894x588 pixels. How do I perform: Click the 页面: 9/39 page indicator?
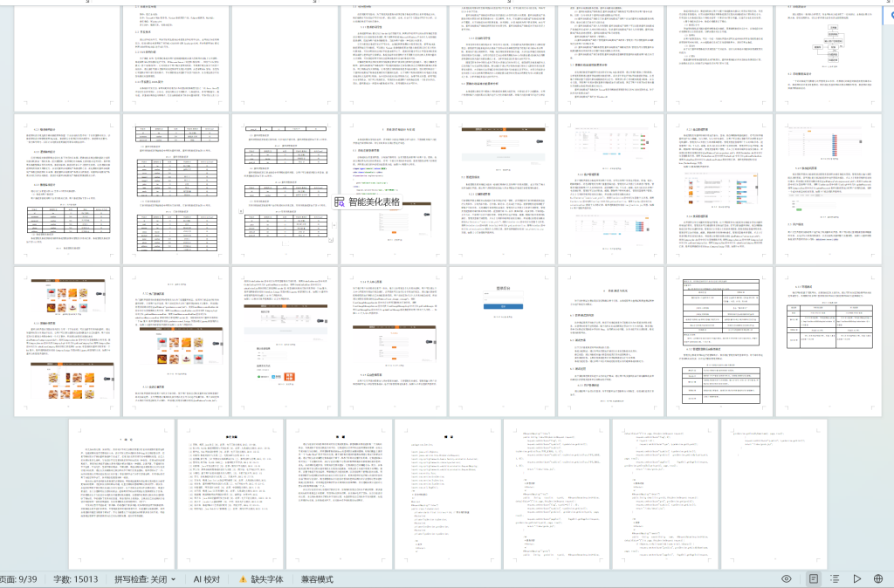(18, 579)
